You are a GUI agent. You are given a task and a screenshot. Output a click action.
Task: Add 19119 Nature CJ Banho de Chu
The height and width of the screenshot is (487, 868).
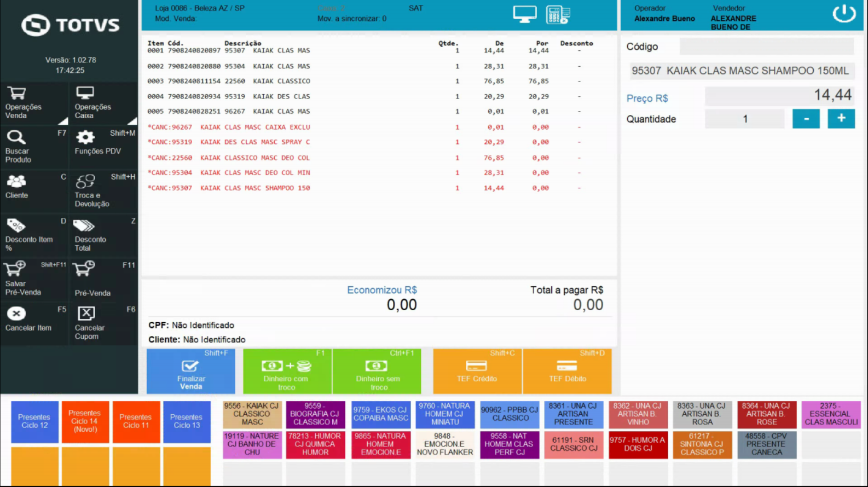(252, 445)
